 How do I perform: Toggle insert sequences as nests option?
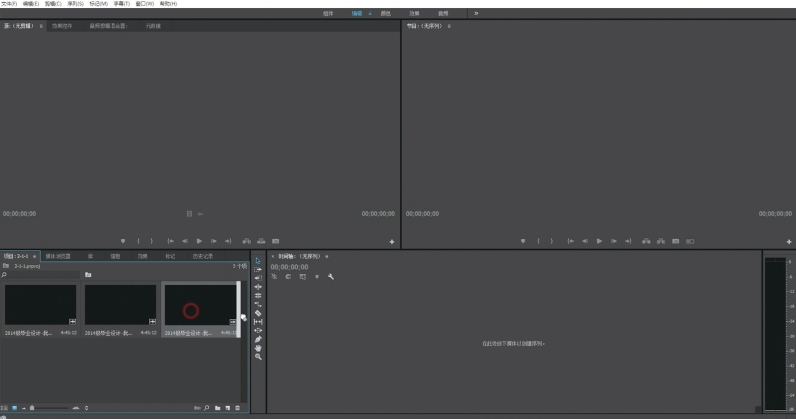[x=274, y=277]
